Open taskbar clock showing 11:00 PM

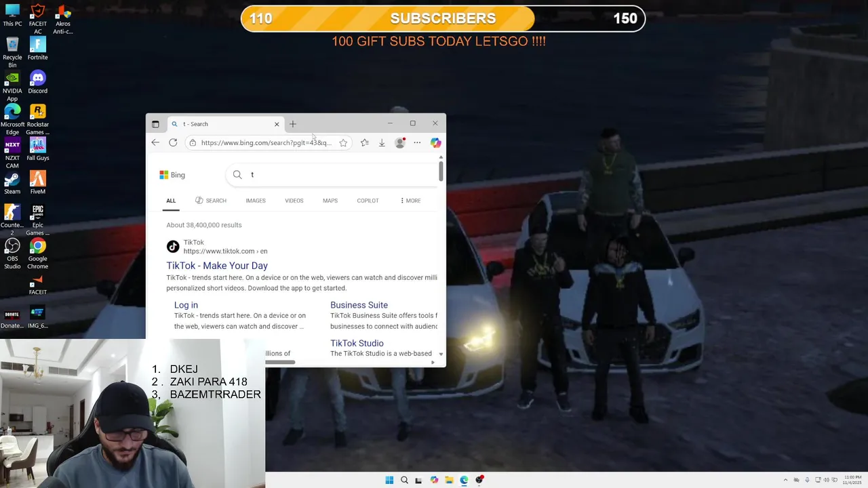click(x=852, y=480)
